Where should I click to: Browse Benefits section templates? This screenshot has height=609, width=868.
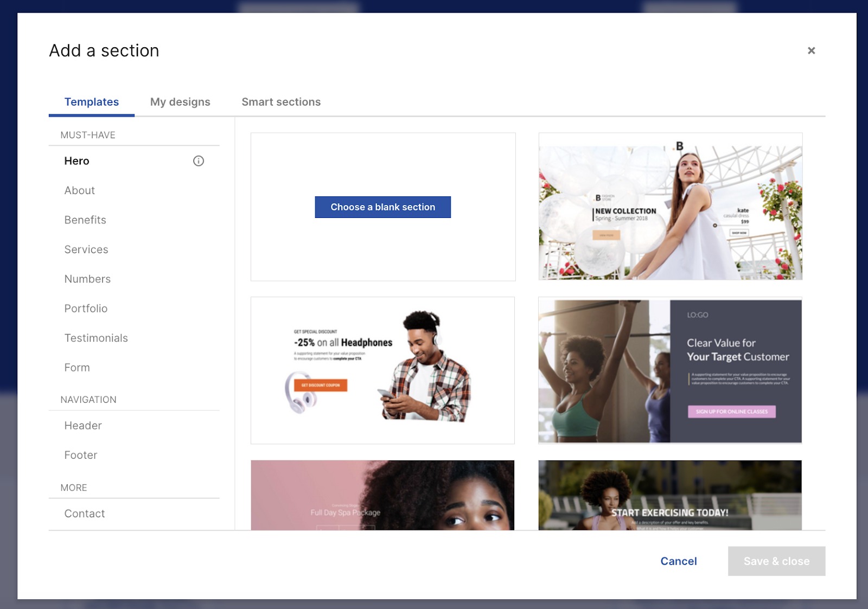click(x=85, y=220)
